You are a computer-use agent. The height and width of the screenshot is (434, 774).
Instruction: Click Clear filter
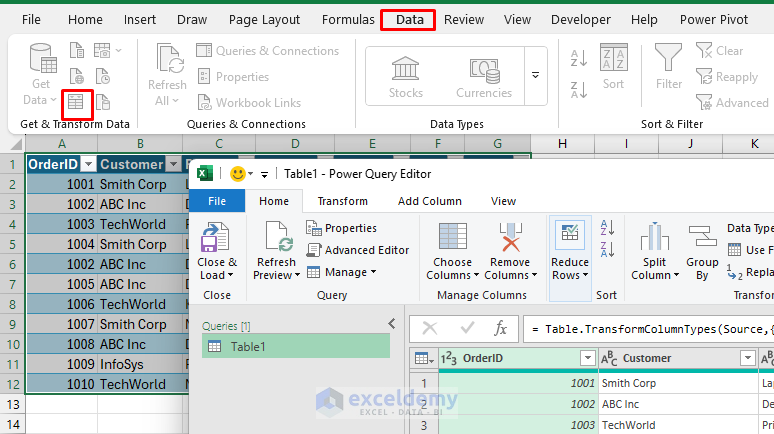tap(720, 50)
